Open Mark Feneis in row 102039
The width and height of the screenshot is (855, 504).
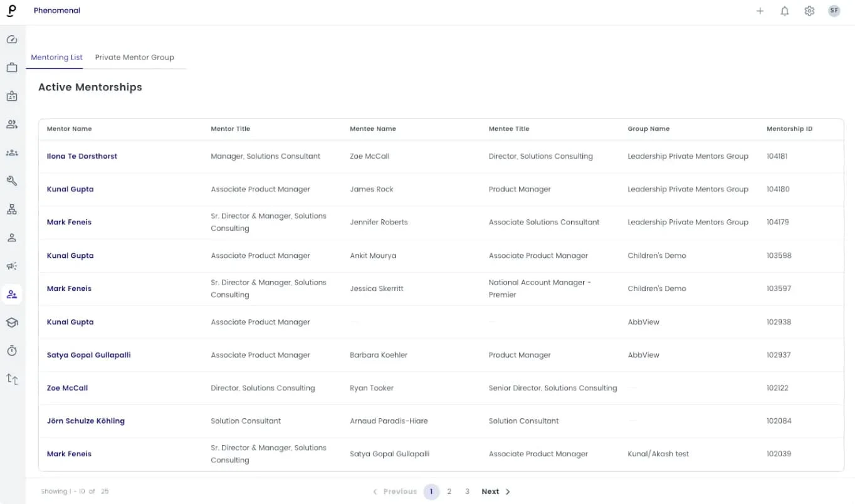coord(70,454)
